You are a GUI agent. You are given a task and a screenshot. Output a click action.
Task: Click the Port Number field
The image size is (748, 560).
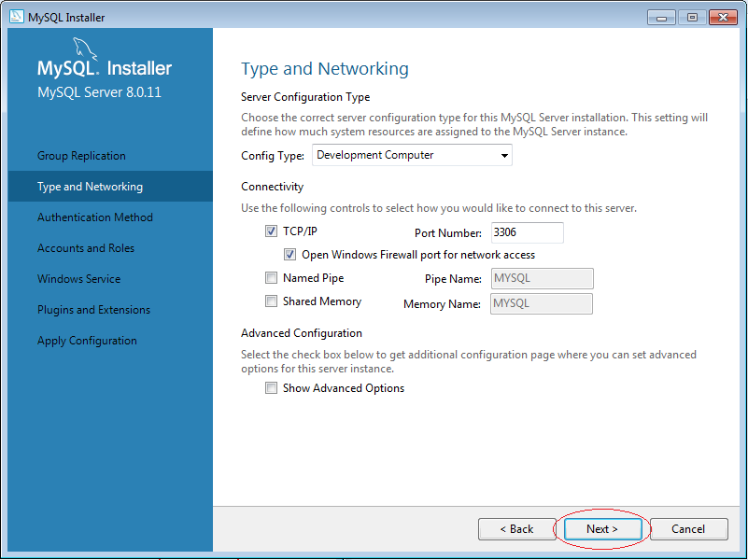527,232
